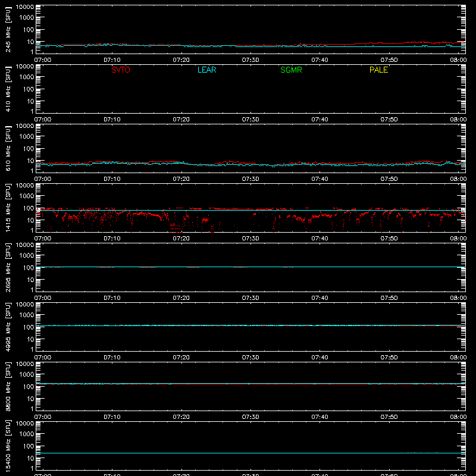Click the 08:00 time label under 245 MHz panel

click(x=458, y=60)
